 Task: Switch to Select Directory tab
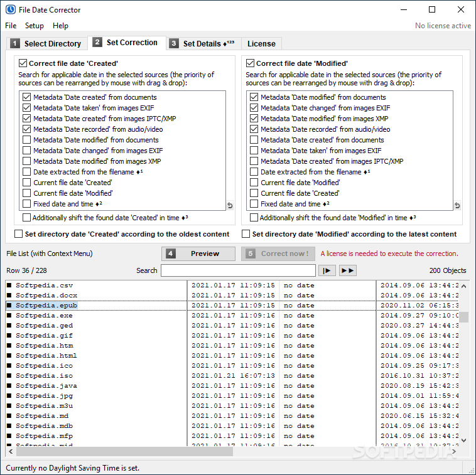coord(46,44)
